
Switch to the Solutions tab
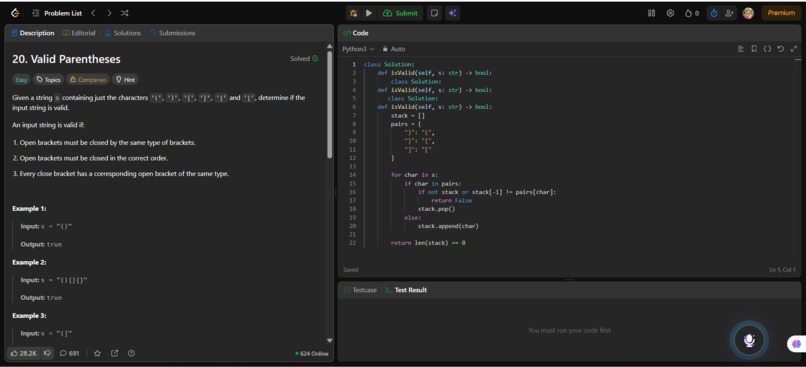(x=123, y=33)
